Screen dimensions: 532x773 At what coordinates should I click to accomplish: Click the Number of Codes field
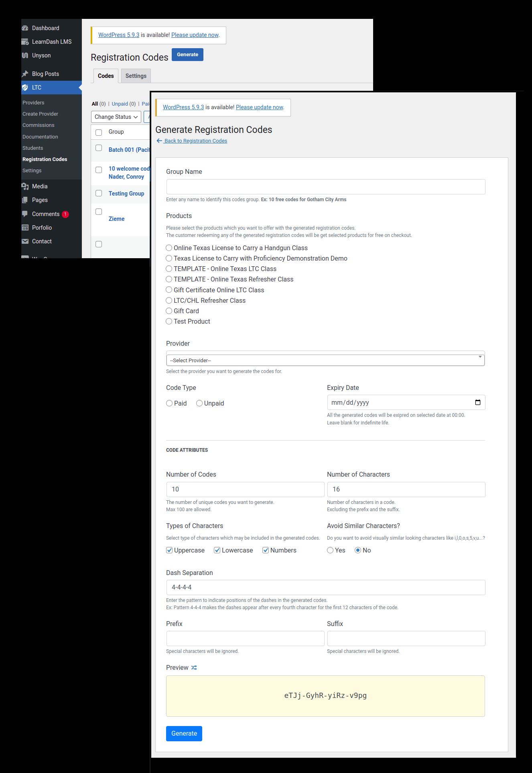(x=246, y=489)
